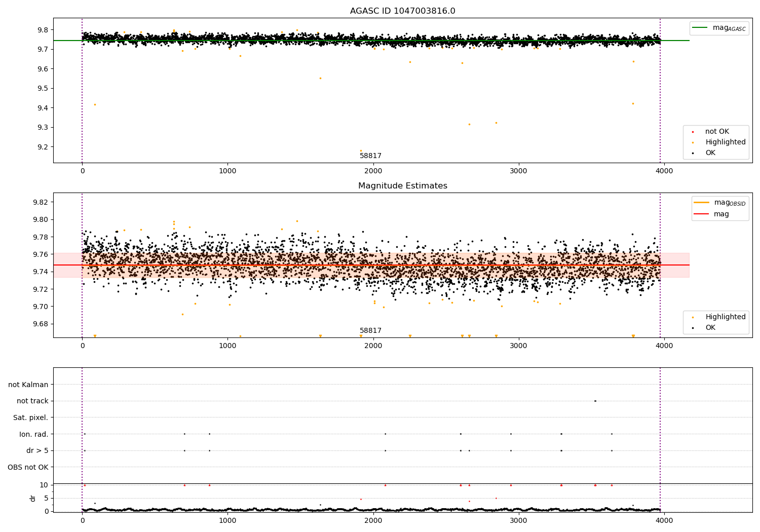Click the 9.76 tick on middle plot
The width and height of the screenshot is (760, 532).
[x=41, y=254]
